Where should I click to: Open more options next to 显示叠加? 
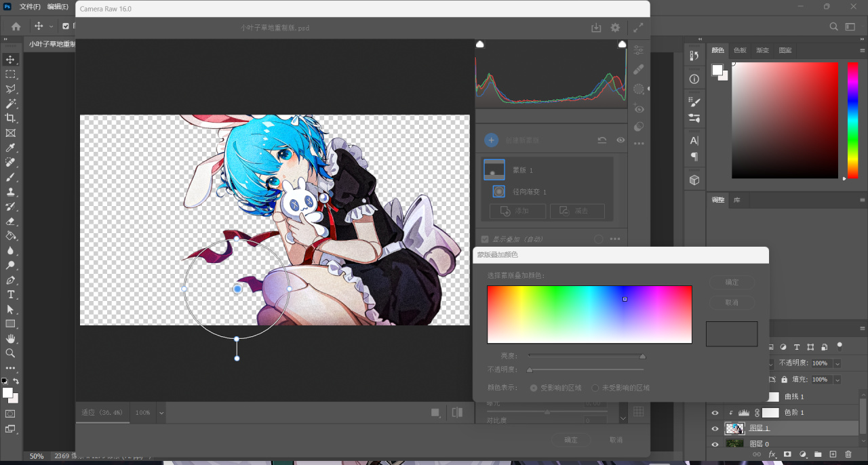pyautogui.click(x=615, y=239)
